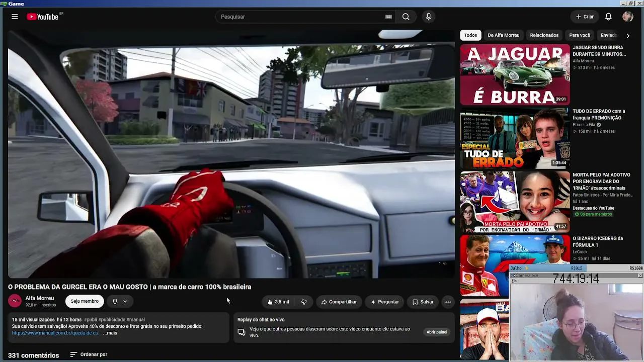Select the Para você filter chip

point(580,35)
